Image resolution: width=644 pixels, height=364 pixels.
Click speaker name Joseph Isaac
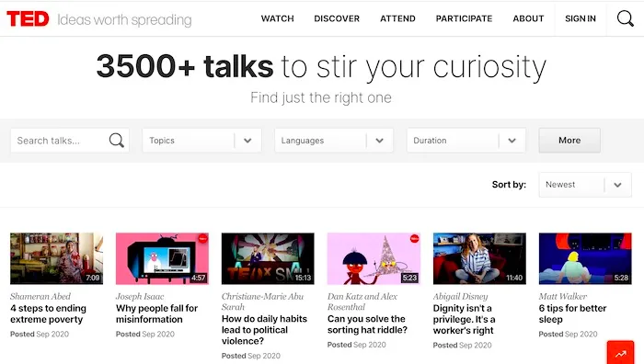[140, 296]
